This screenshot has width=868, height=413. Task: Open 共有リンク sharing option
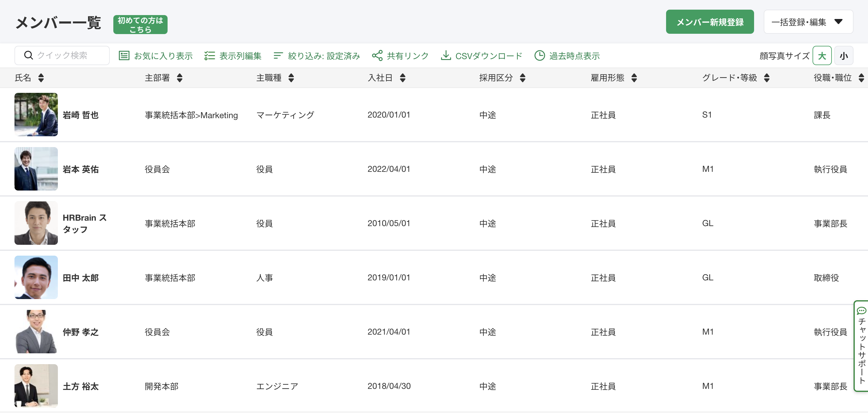tap(400, 56)
